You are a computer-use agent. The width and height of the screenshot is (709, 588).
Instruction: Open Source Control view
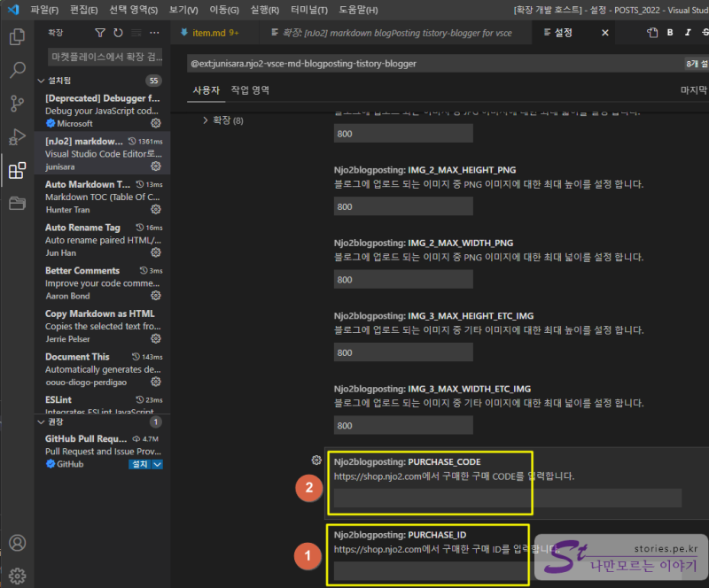(x=17, y=104)
